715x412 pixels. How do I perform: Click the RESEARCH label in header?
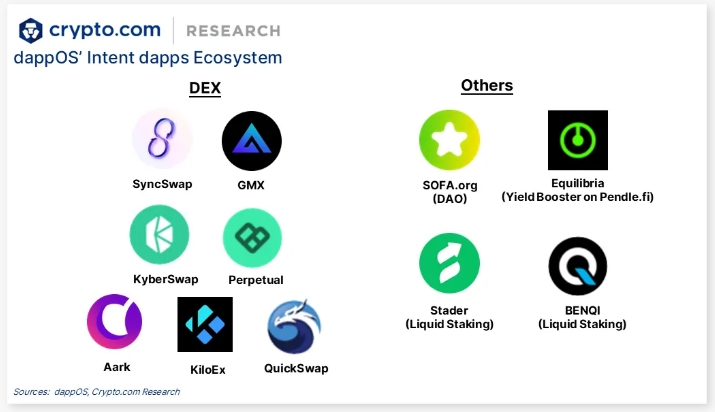[x=233, y=31]
